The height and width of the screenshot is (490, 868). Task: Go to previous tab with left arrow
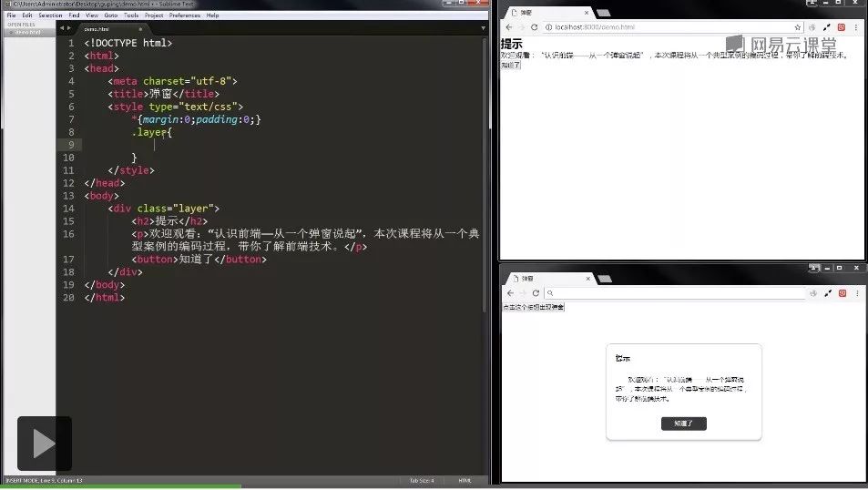(x=62, y=28)
